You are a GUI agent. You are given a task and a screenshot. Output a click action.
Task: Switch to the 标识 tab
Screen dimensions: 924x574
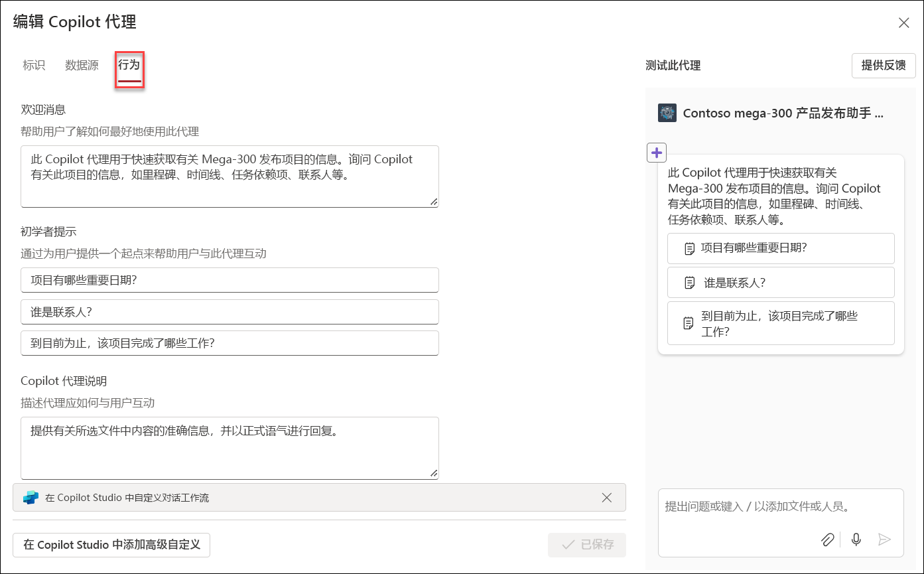(34, 65)
